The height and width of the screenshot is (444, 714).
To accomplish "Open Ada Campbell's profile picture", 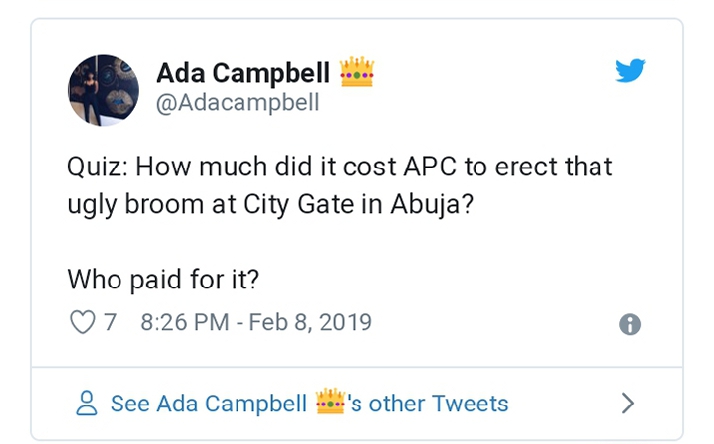I will 103,90.
